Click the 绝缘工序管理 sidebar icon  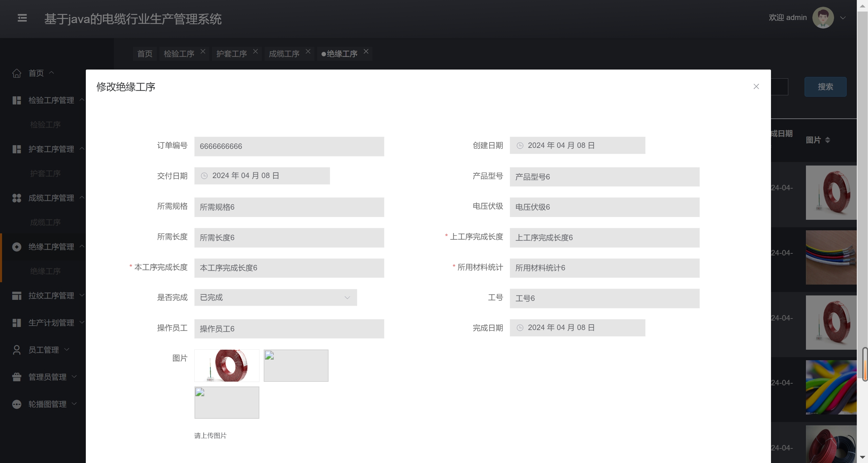click(17, 247)
